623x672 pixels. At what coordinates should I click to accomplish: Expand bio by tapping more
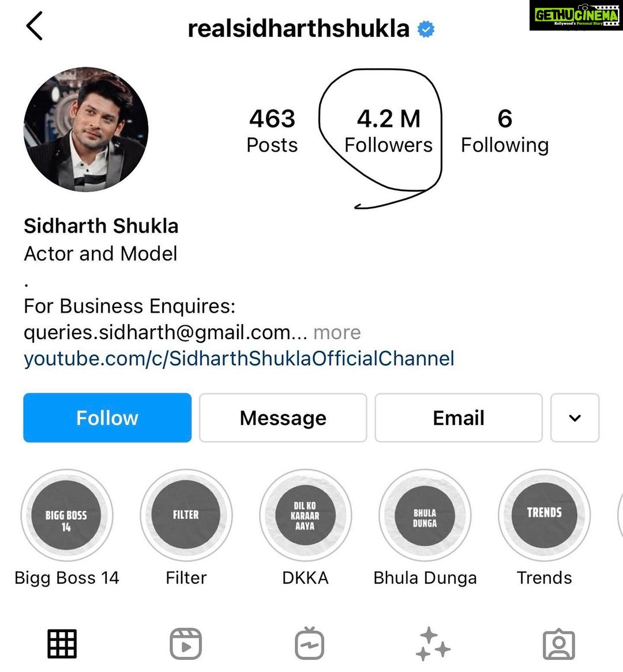coord(337,333)
